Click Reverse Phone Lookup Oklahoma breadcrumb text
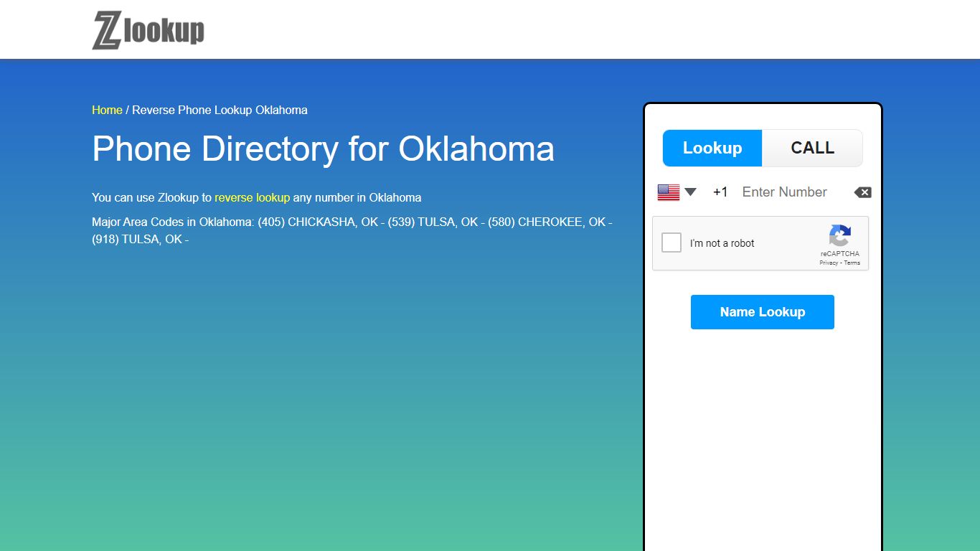The image size is (980, 551). tap(220, 110)
